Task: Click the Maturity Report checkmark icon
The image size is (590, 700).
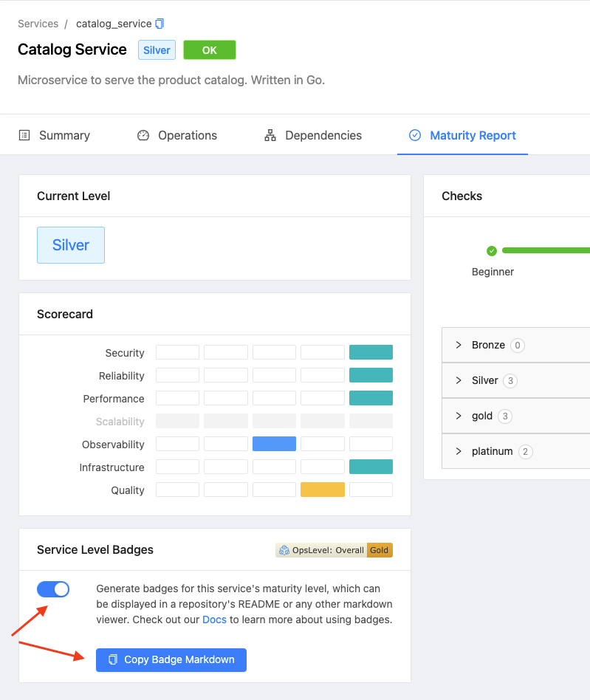Action: 414,135
